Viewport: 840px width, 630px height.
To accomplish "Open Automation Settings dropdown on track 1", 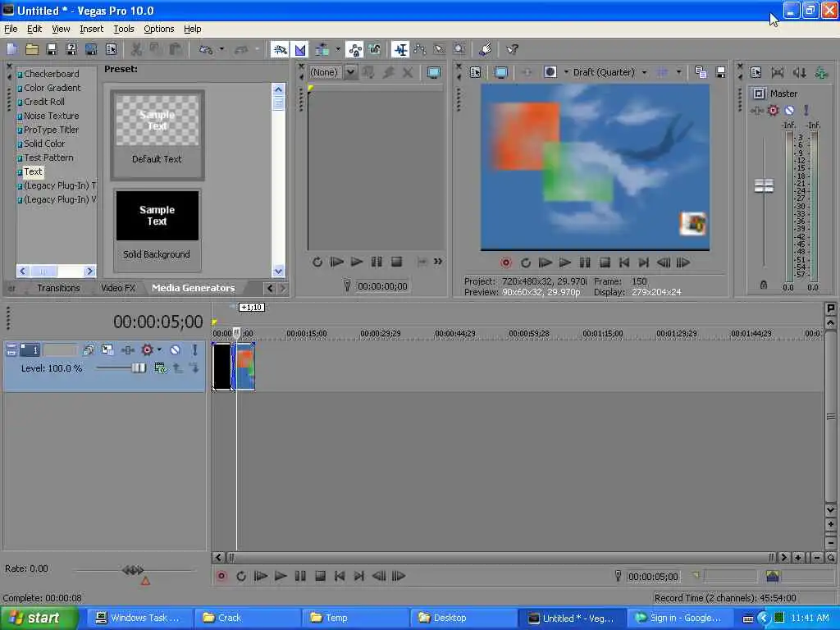I will (160, 349).
